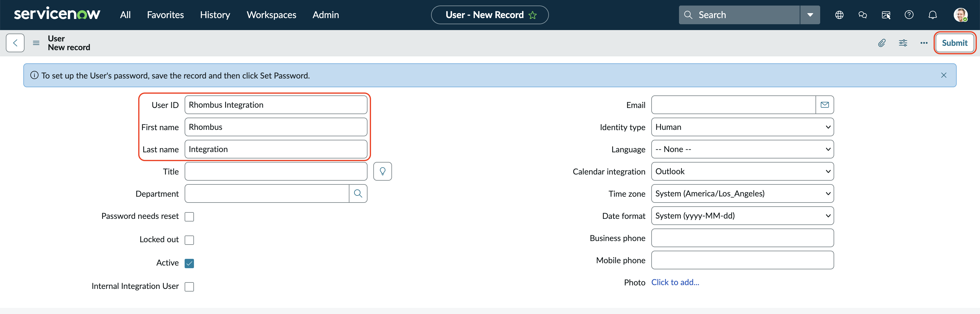Click the attachment paperclip icon
Screen dimensions: 980x314
point(882,43)
